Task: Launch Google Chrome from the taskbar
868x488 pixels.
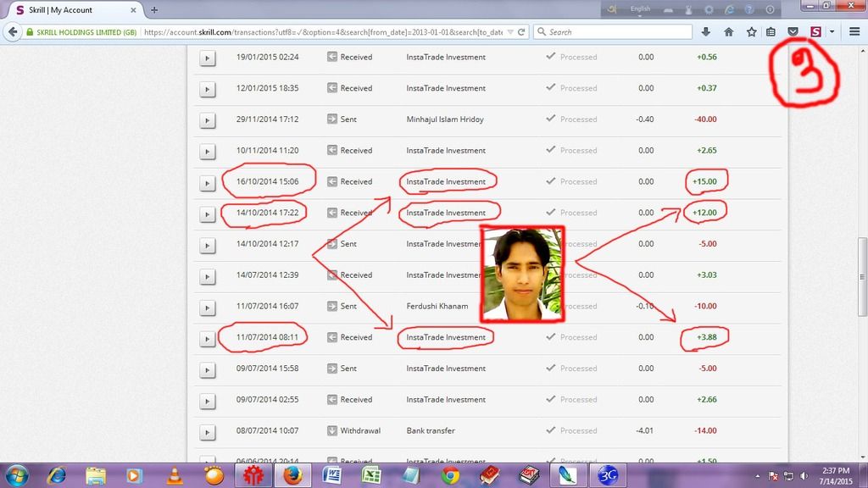Action: [x=450, y=476]
